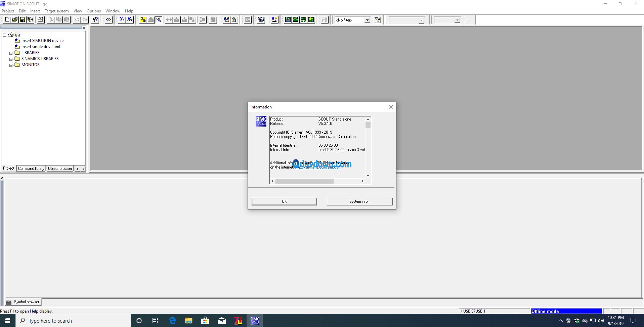The image size is (644, 327).
Task: Click the XE variable toolbar icon
Action: tap(130, 20)
